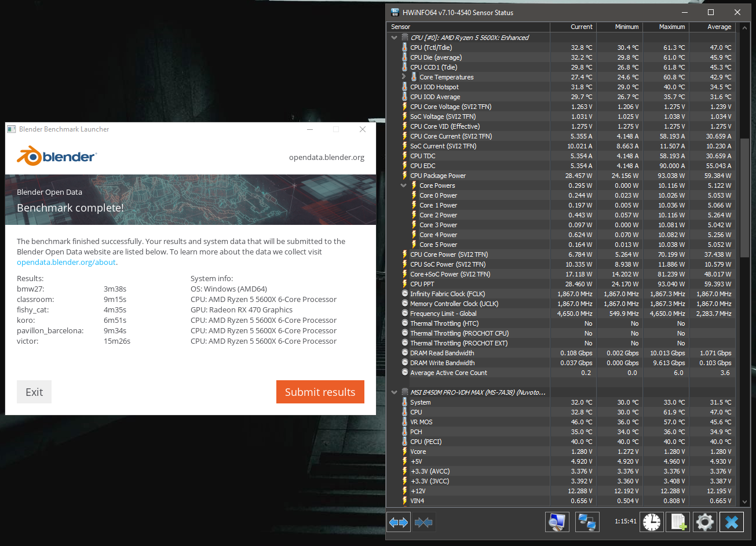Screen dimensions: 756x546
Task: Click the Sensor column header
Action: 468,27
